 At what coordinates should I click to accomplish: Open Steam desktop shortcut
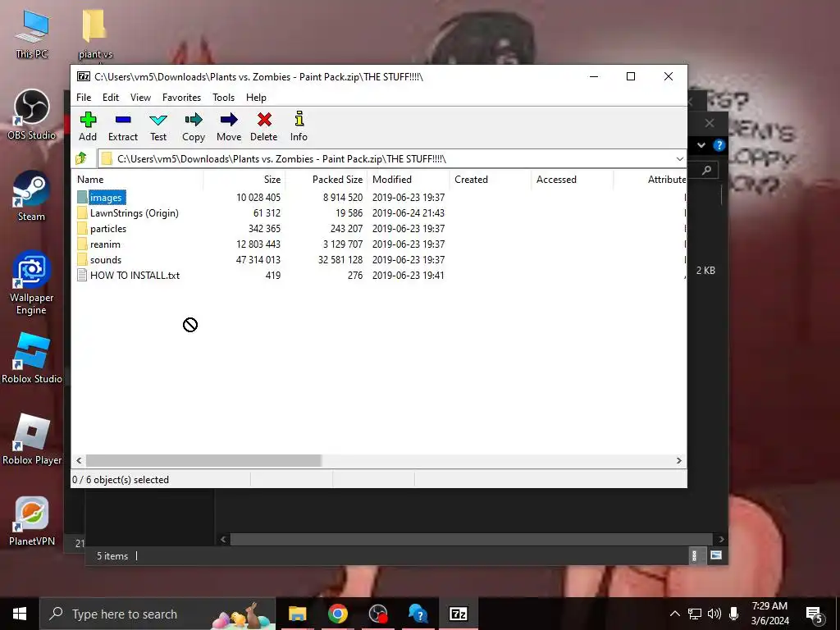(32, 195)
